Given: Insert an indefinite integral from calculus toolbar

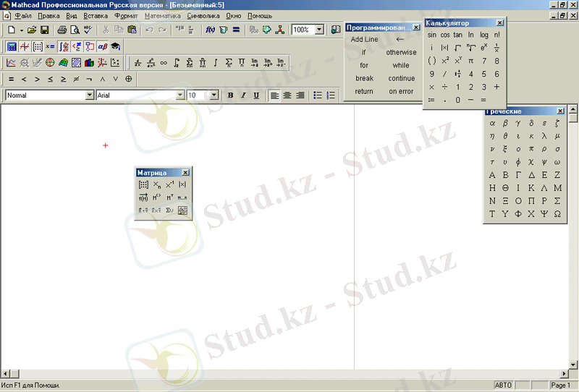Looking at the screenshot, I should (x=216, y=63).
